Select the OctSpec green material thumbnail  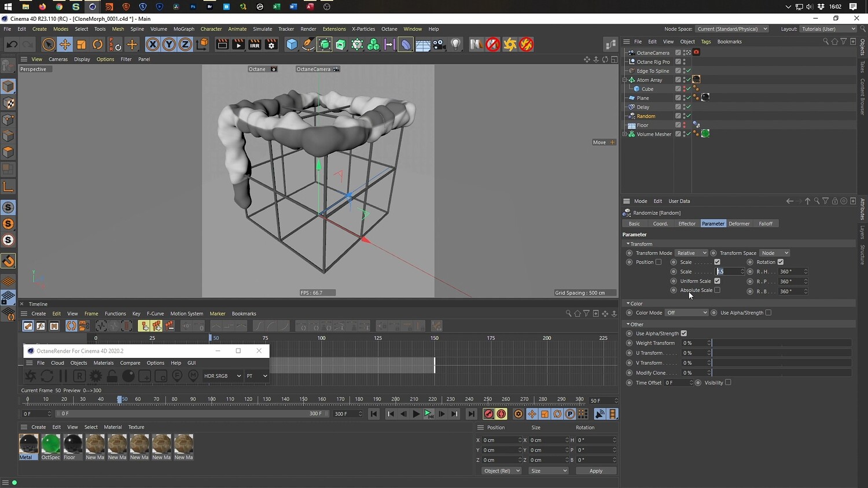[x=50, y=444]
